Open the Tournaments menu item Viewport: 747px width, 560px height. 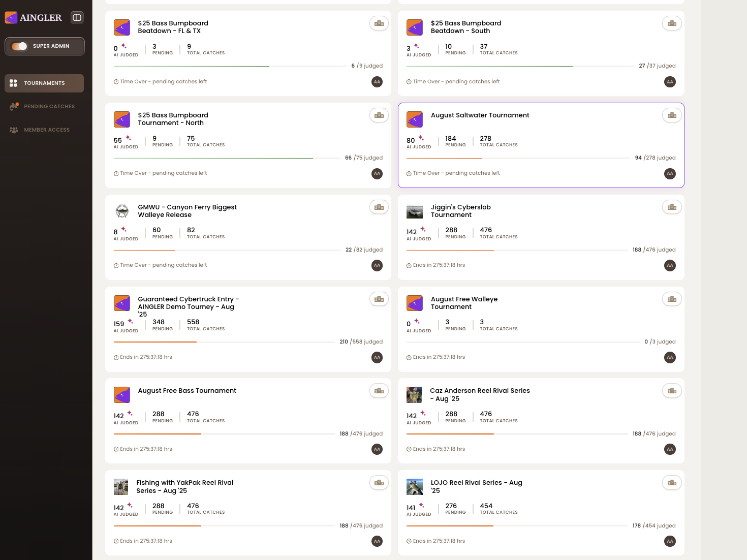pyautogui.click(x=44, y=83)
